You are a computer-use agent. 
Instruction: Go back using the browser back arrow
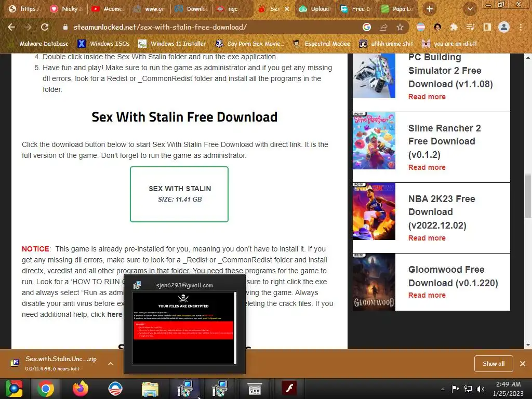pos(11,27)
